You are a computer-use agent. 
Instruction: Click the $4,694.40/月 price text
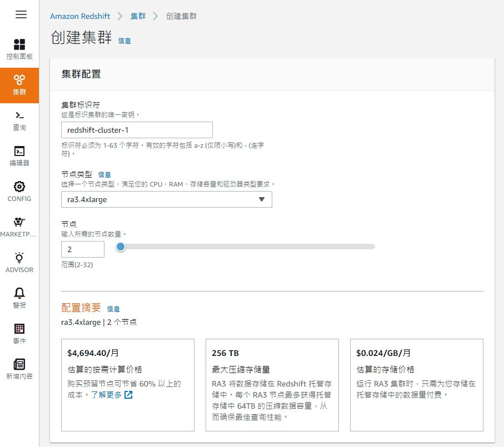click(93, 353)
